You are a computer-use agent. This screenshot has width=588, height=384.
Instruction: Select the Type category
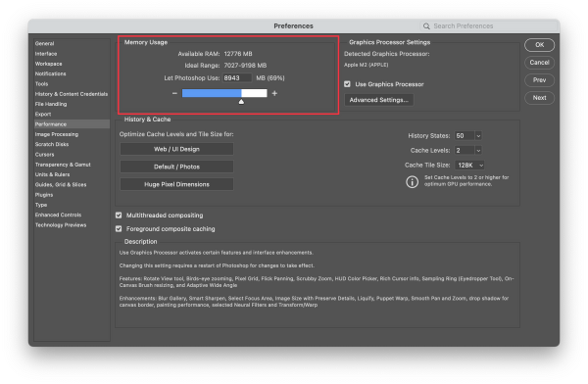click(41, 205)
